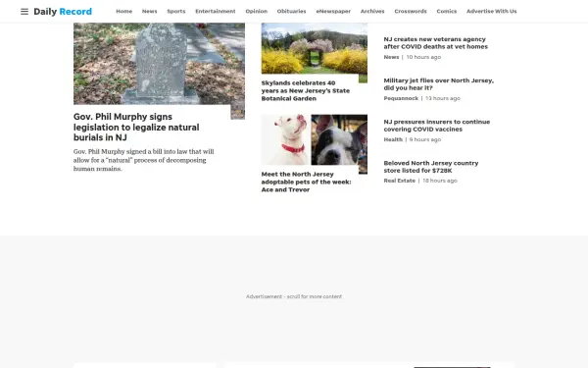
Task: Open the hamburger navigation menu
Action: [24, 12]
